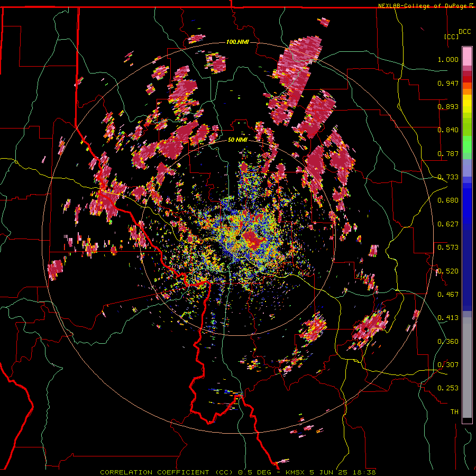Click the TH label at legend bottom
This screenshot has width=476, height=476.
tap(454, 411)
